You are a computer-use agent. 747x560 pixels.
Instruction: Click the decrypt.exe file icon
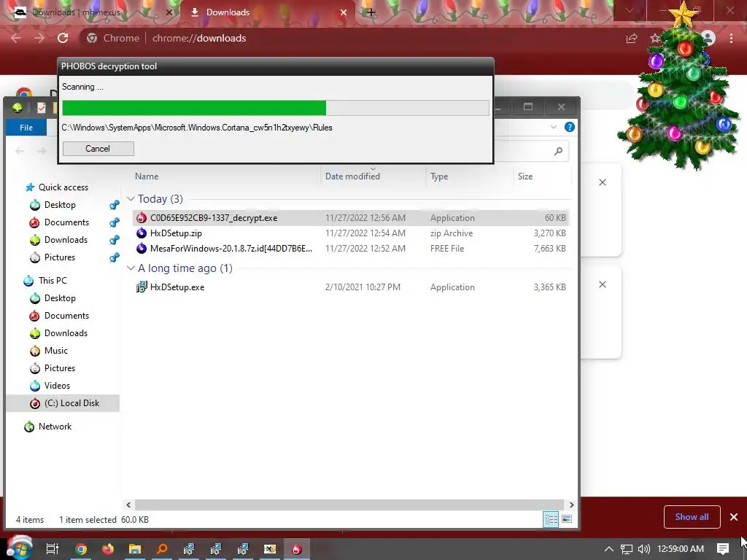(142, 217)
